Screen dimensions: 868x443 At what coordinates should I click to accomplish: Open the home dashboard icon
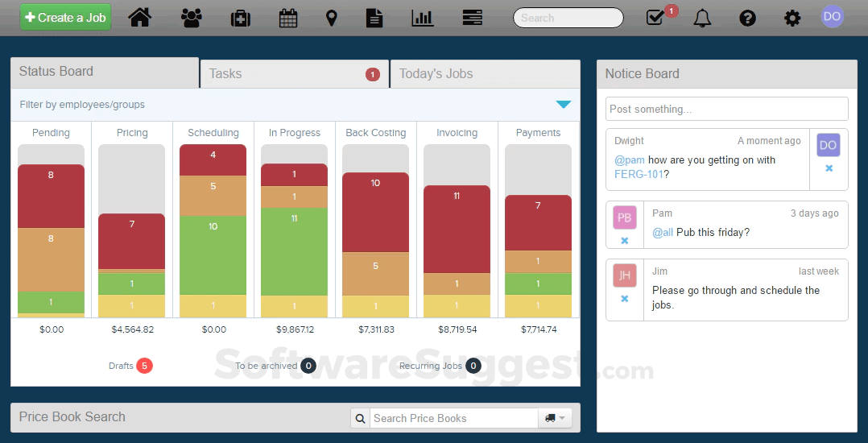click(x=140, y=18)
